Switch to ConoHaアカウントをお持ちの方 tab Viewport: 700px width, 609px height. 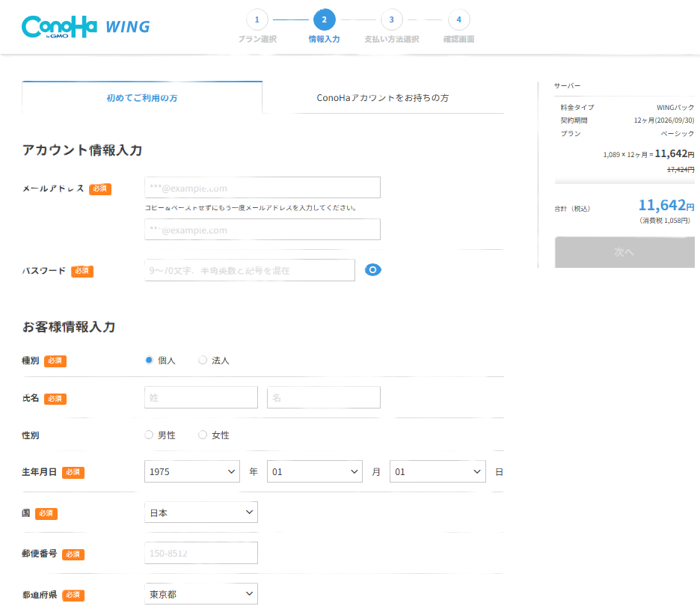[x=383, y=98]
